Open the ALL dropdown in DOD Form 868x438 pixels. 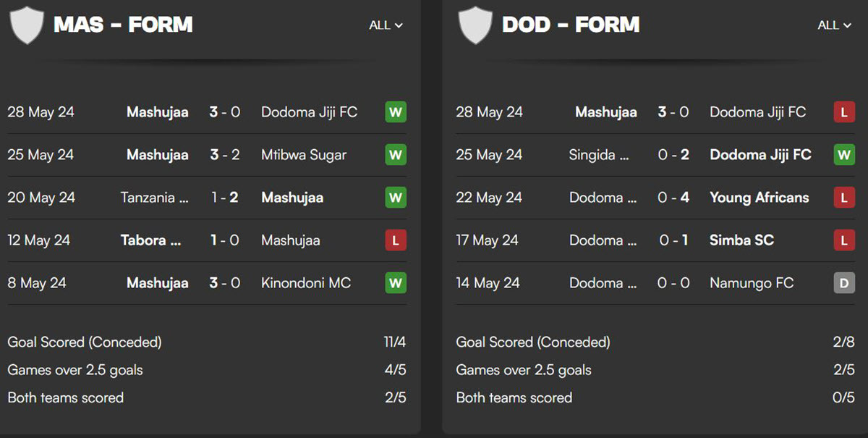tap(834, 25)
